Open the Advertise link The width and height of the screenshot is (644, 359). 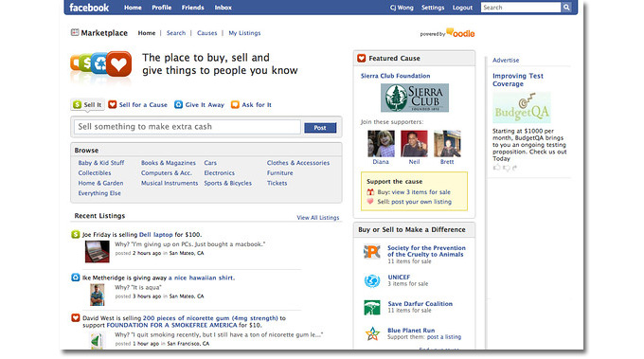coord(506,60)
